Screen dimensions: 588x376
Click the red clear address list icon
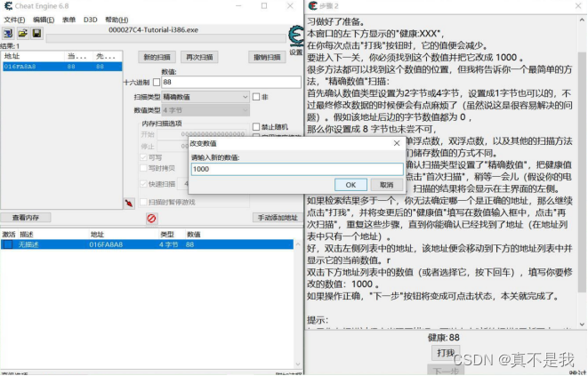coord(151,218)
